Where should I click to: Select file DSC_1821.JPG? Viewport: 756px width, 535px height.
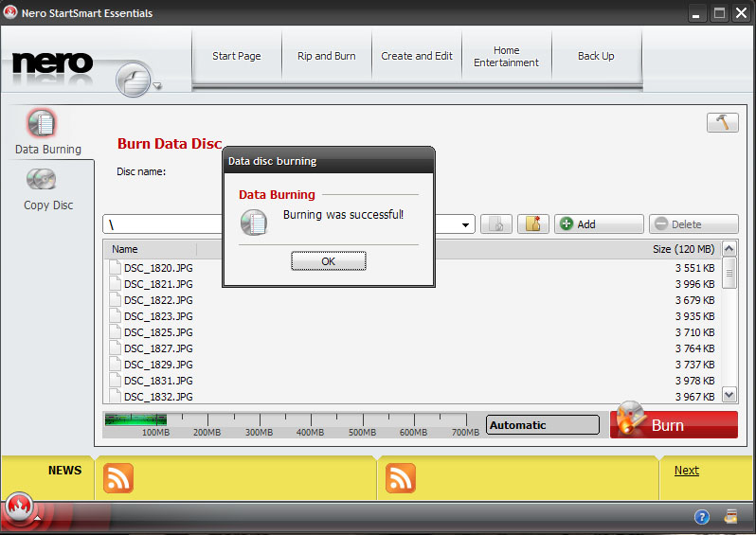coord(158,284)
